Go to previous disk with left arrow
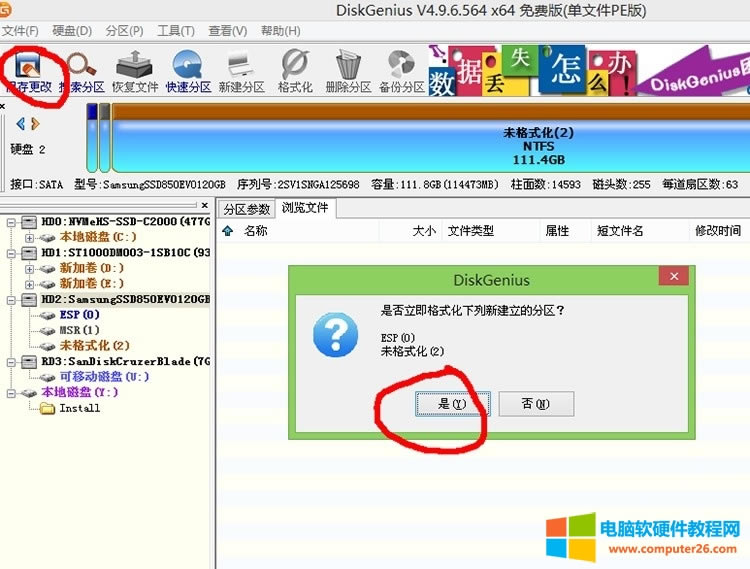Viewport: 750px width, 569px height. [22, 124]
